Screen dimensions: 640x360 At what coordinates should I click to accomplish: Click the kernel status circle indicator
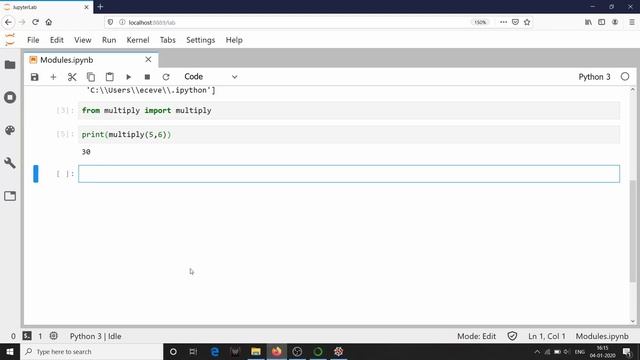[x=625, y=77]
